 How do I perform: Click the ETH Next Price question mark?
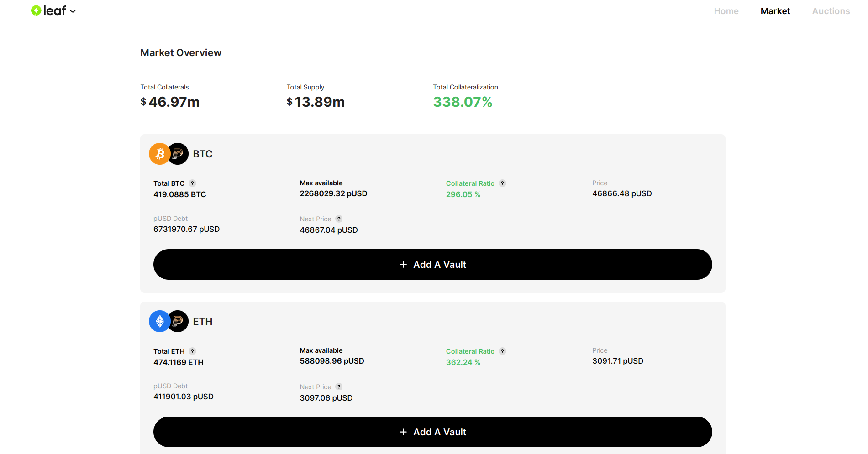339,386
